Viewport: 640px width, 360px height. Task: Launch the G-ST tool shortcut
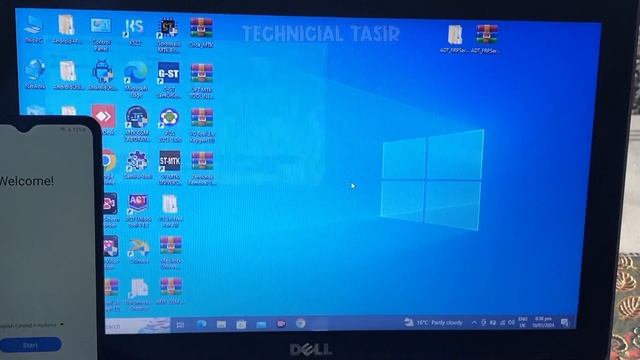click(x=169, y=80)
